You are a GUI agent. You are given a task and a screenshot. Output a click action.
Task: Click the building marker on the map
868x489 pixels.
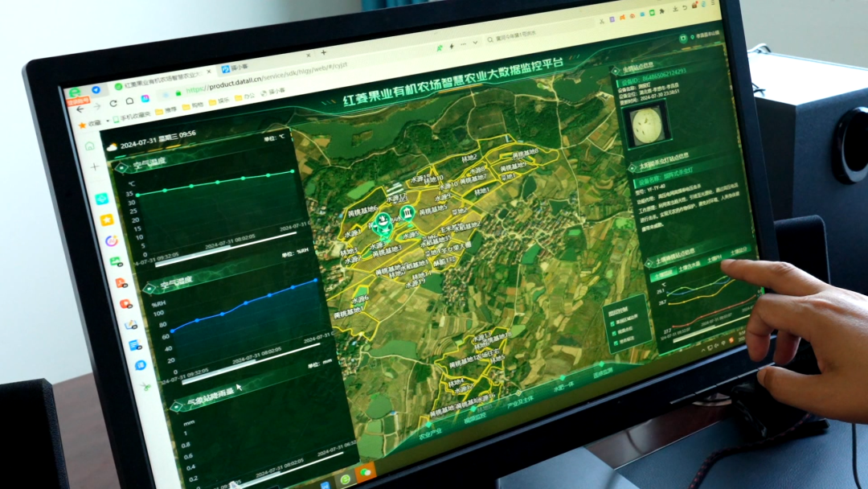[x=407, y=214]
